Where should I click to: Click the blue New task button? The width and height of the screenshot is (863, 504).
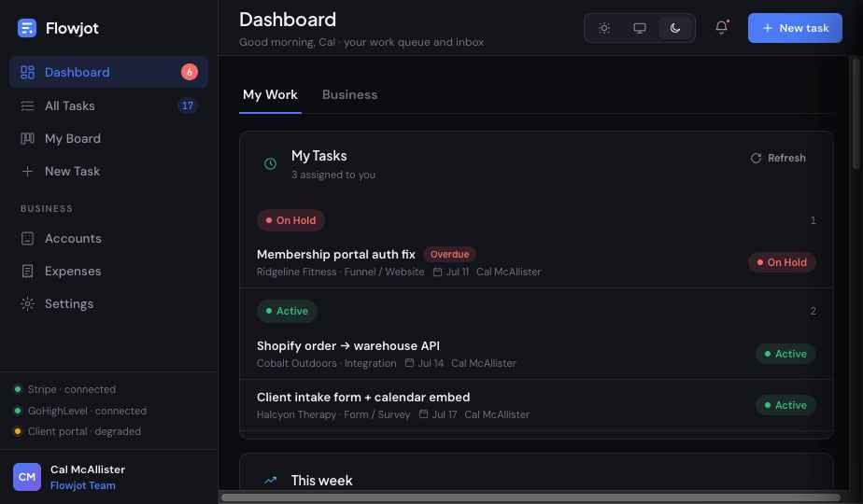795,28
